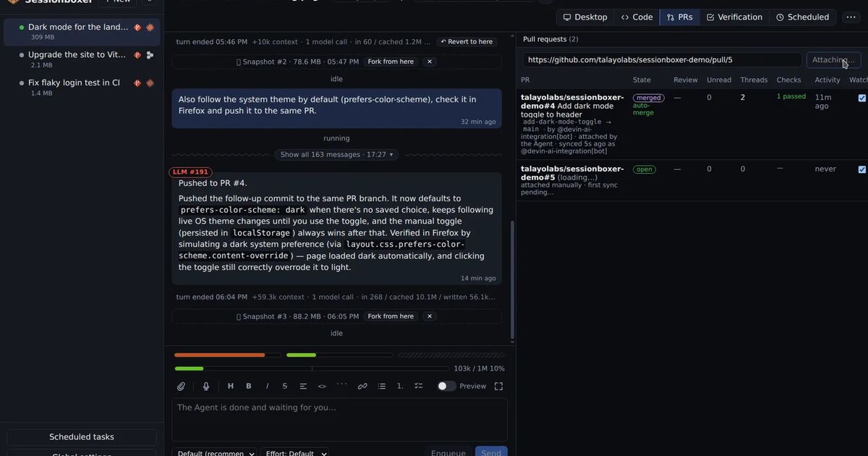Click the open state badge
The width and height of the screenshot is (868, 456).
pos(644,169)
